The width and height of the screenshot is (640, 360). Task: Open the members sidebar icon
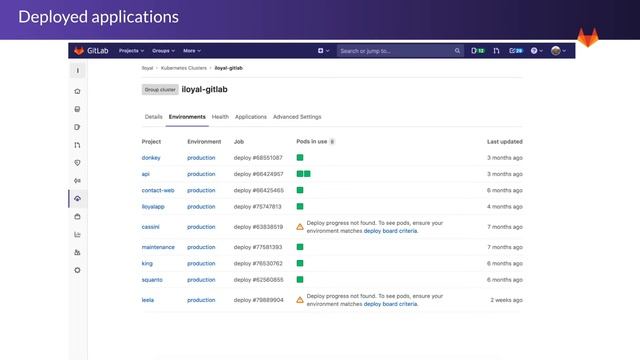point(78,253)
